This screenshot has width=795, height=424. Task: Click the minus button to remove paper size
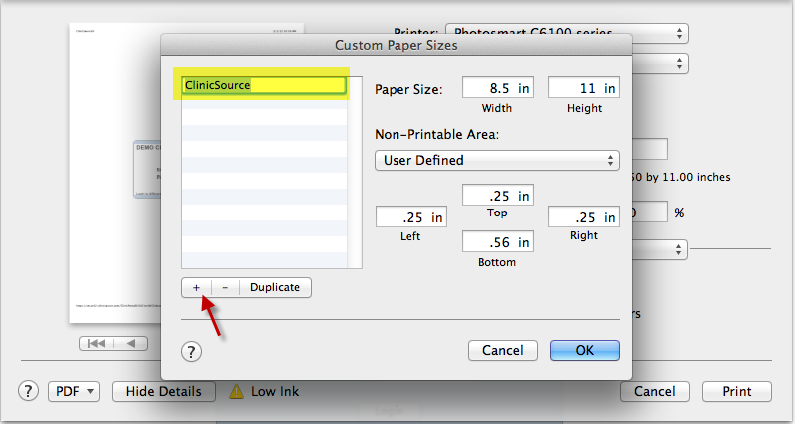pyautogui.click(x=225, y=287)
